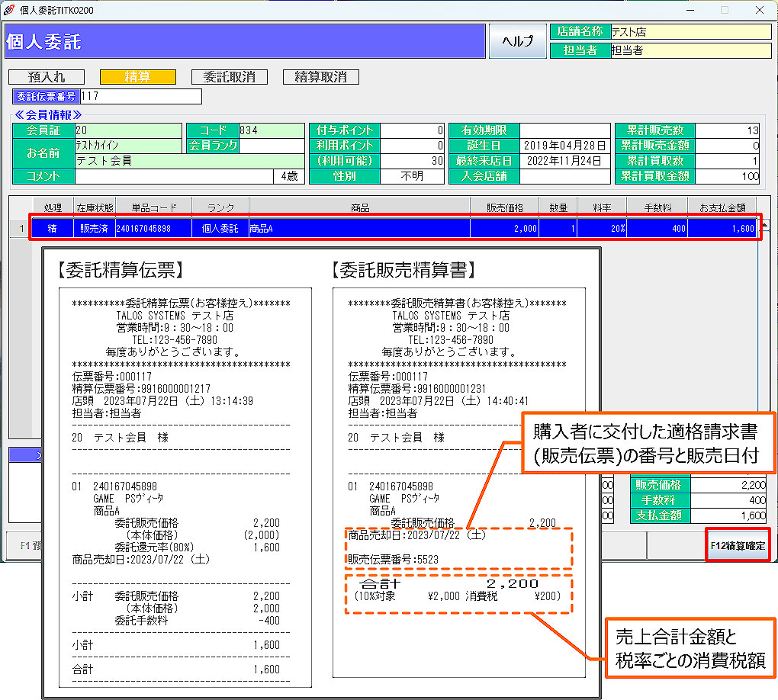Image resolution: width=778 pixels, height=700 pixels.
Task: Select the 精算取消 mode button
Action: [x=320, y=77]
